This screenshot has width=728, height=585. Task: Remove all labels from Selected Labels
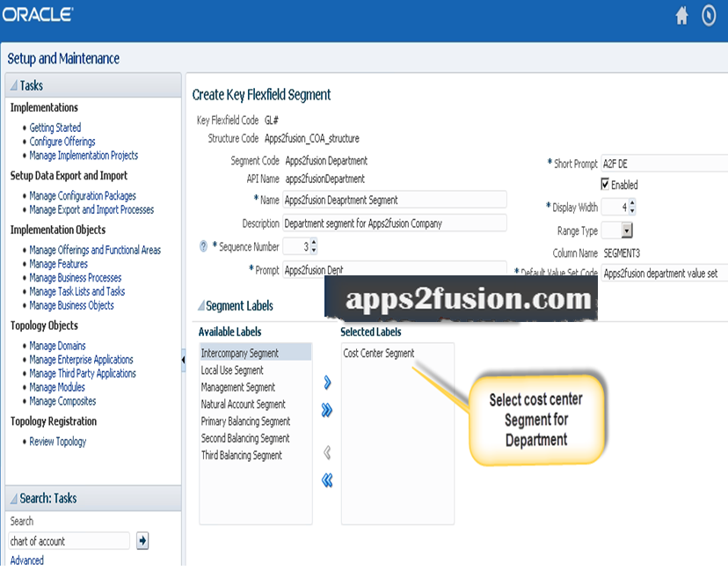[x=327, y=480]
